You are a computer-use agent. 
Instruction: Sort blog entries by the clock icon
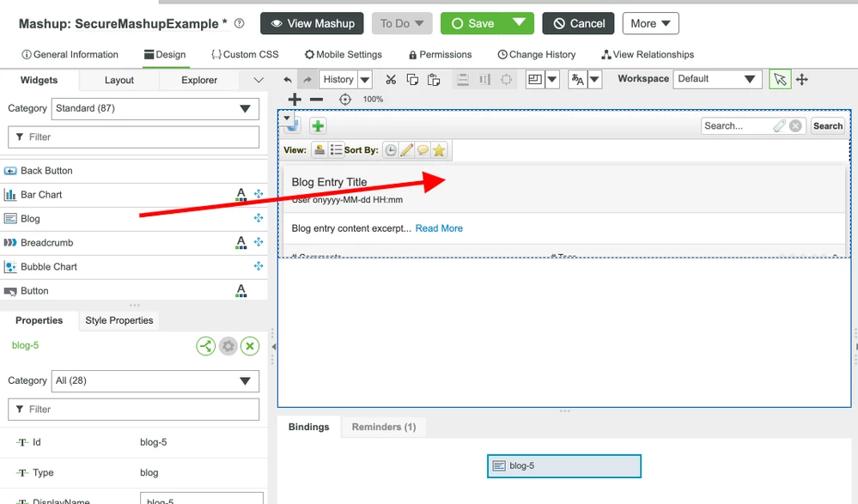(390, 150)
